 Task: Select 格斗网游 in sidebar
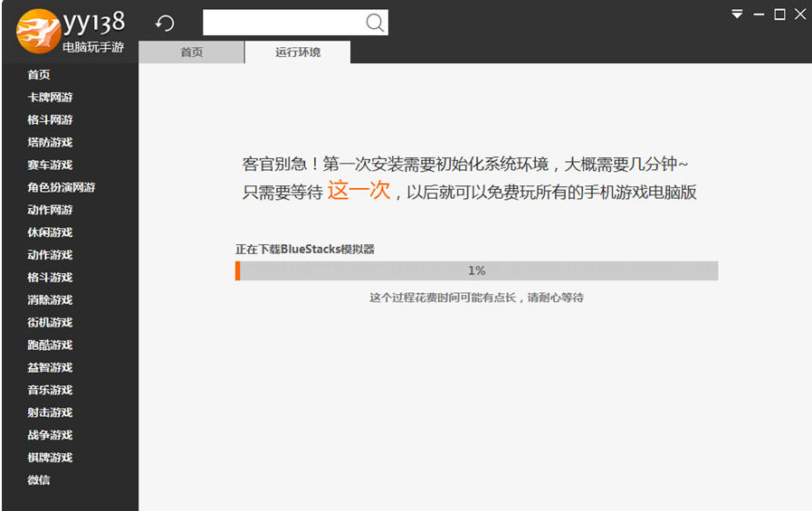pos(50,120)
